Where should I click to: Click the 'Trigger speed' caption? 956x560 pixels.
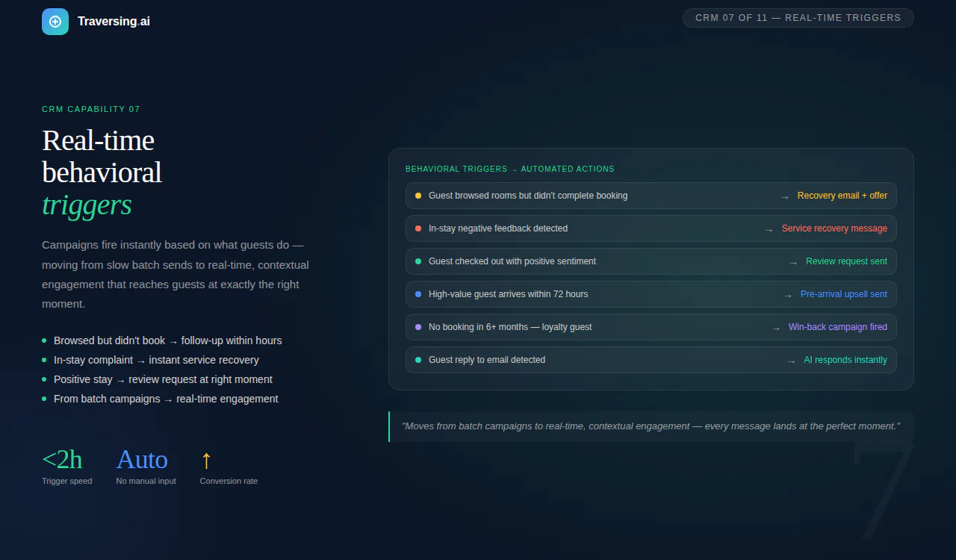click(67, 481)
